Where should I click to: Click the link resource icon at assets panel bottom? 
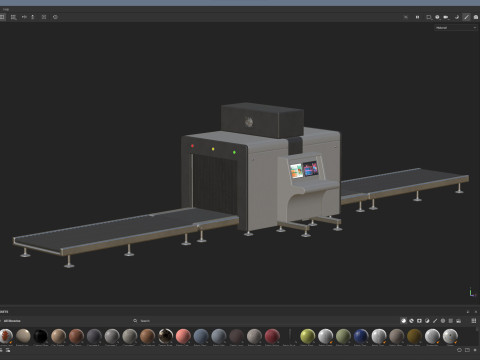pyautogui.click(x=459, y=350)
